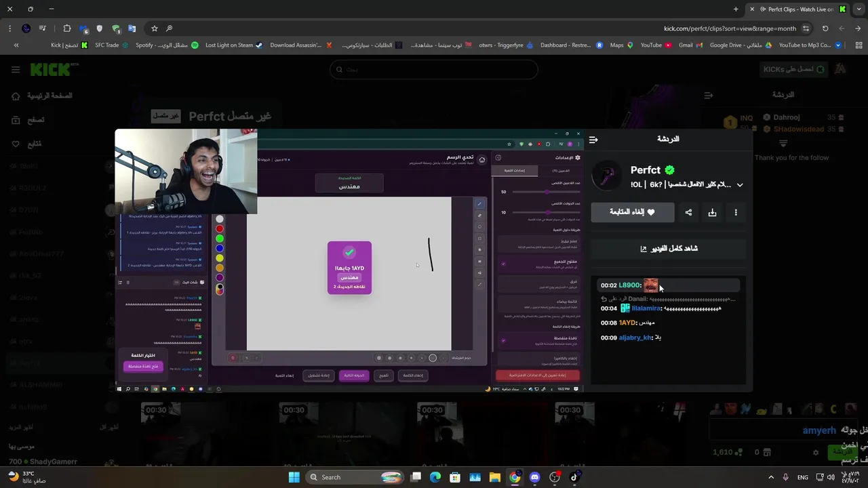
Task: Select the Perfct Clips browser tab
Action: pos(799,9)
